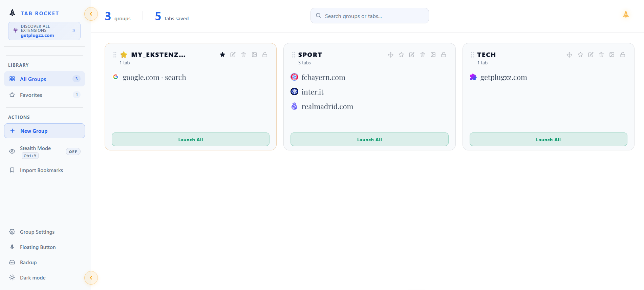Click the rocket icon at top right
644x290 pixels.
click(x=626, y=14)
